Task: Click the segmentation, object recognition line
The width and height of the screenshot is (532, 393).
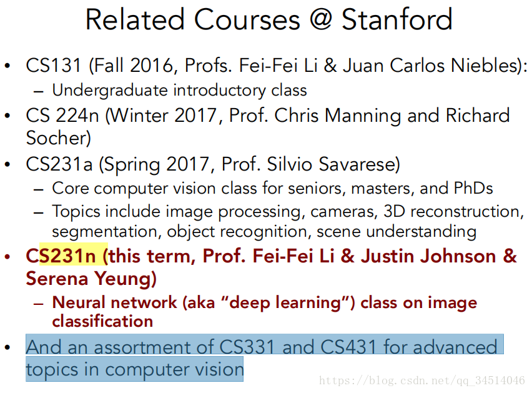Action: pyautogui.click(x=264, y=232)
